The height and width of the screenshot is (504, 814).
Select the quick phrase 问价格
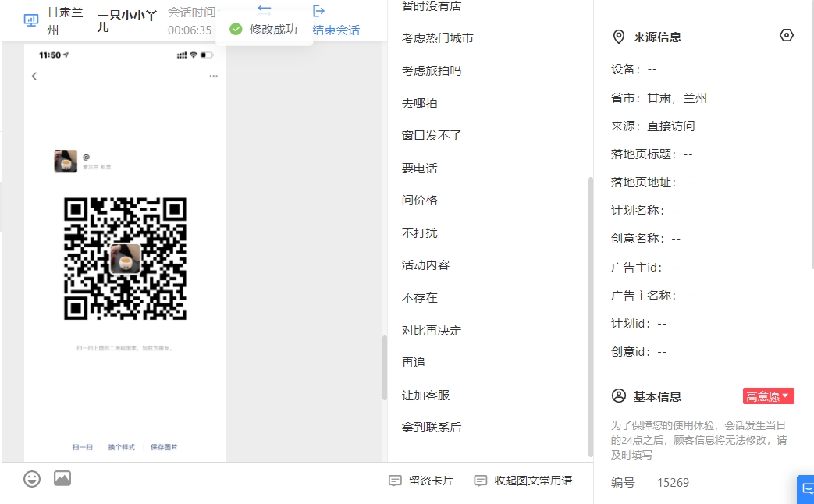coord(419,200)
